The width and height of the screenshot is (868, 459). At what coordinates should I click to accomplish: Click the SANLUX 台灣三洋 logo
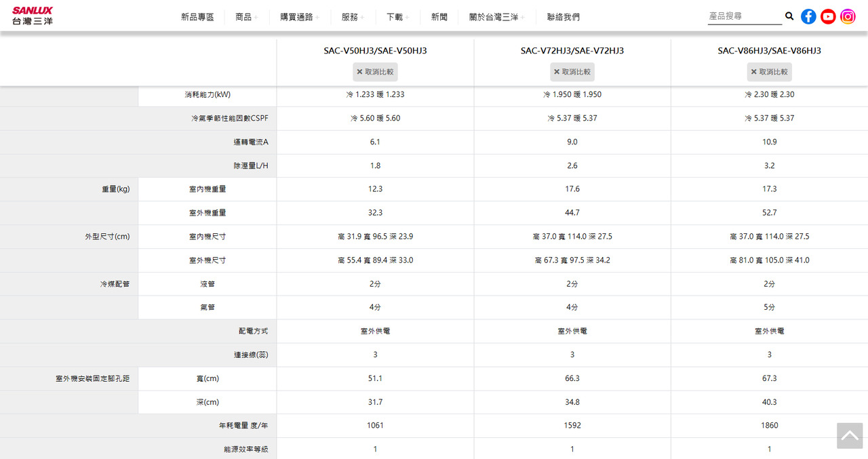click(32, 16)
